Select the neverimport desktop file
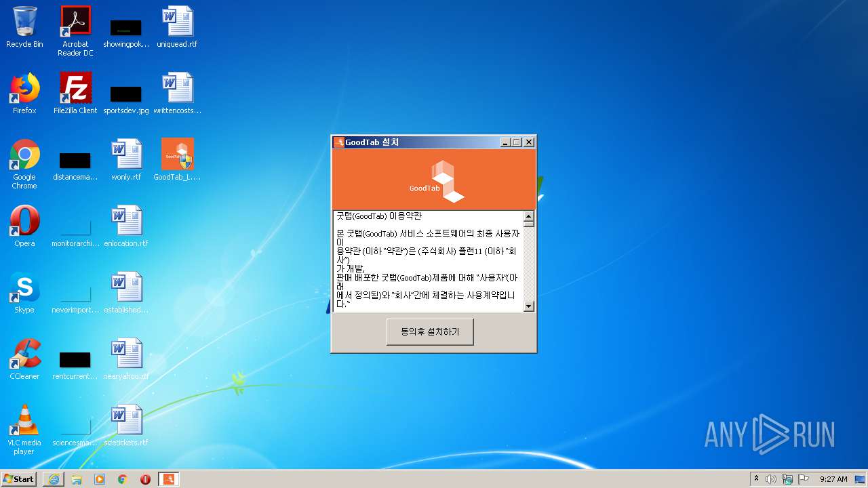Image resolution: width=868 pixels, height=488 pixels. coord(75,300)
